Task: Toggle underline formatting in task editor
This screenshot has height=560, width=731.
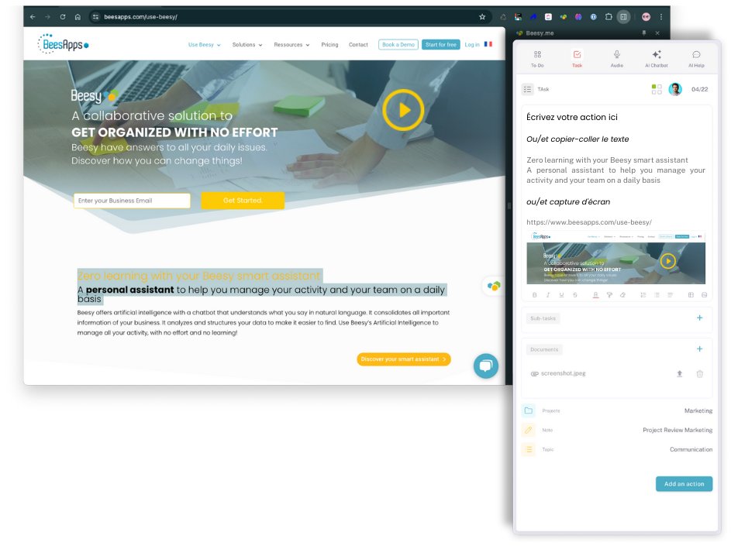Action: tap(561, 295)
